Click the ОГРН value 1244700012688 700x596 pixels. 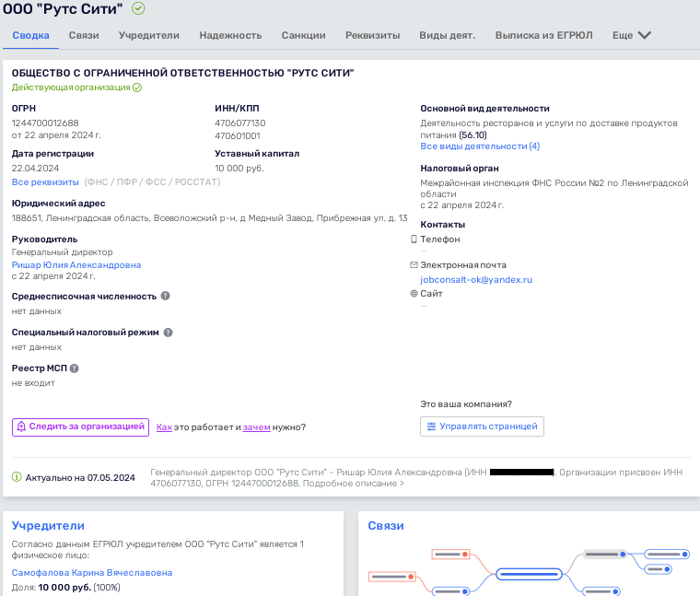45,123
